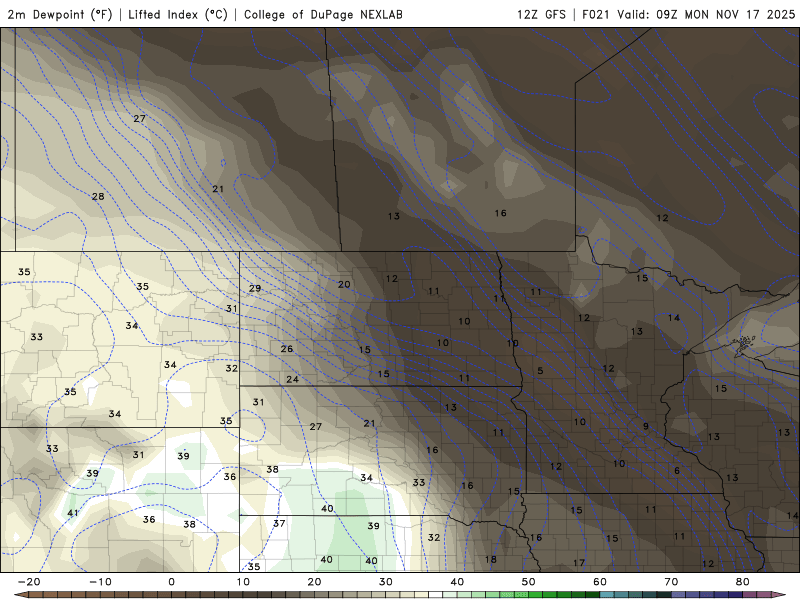Click the 'Lifted Index (°C)' header label

pyautogui.click(x=178, y=14)
